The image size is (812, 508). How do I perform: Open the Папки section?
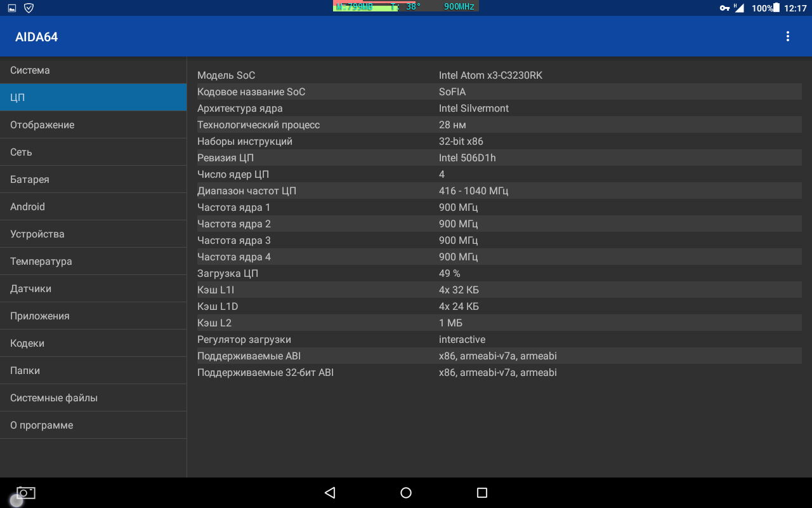(x=93, y=371)
